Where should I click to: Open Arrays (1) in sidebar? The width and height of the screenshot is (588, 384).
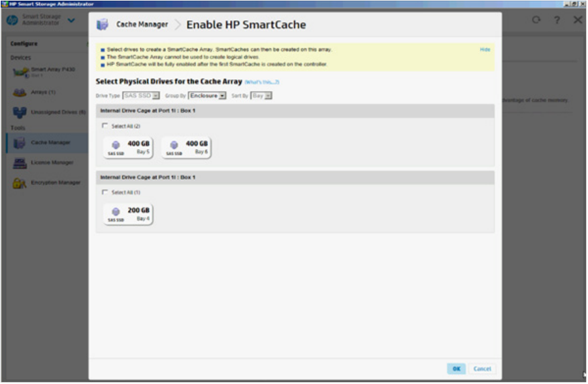43,92
